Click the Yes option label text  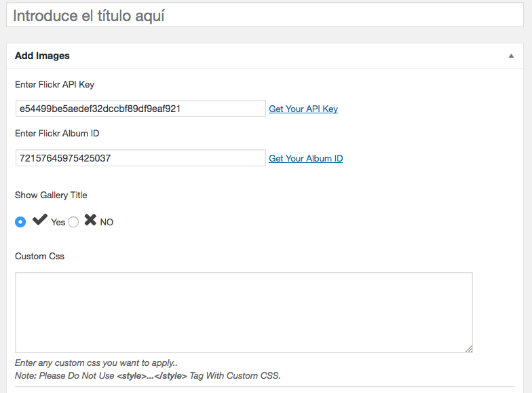(x=58, y=223)
